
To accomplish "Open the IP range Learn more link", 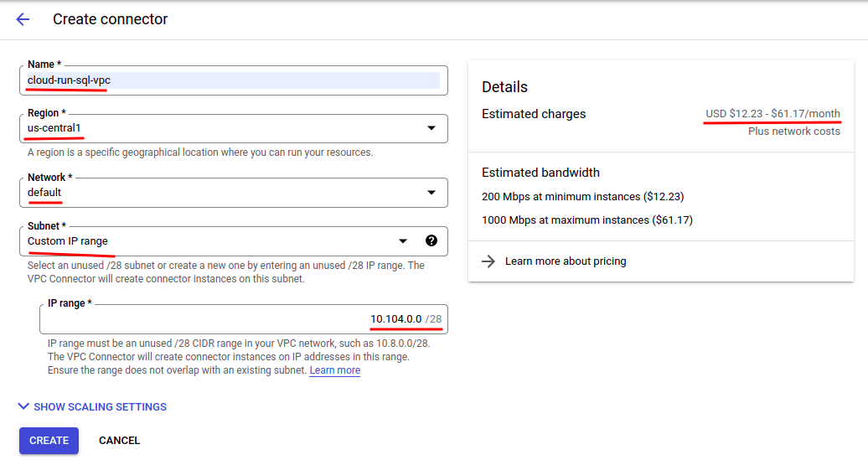I will [334, 370].
